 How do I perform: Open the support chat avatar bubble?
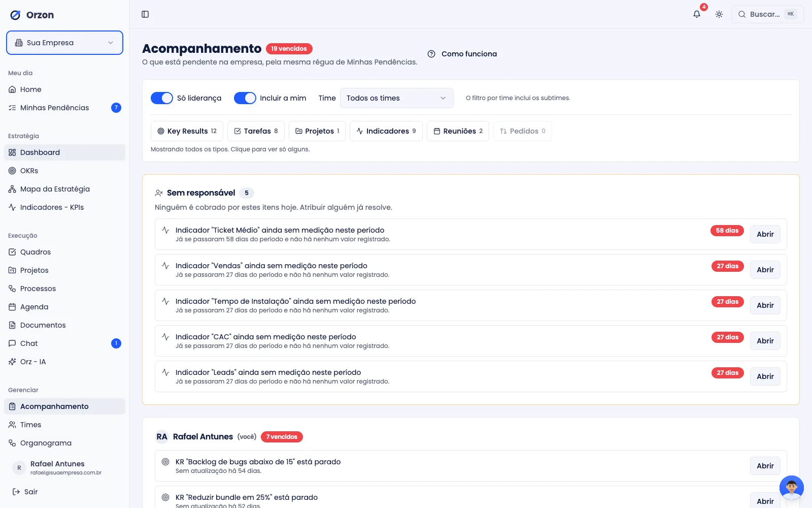point(792,488)
